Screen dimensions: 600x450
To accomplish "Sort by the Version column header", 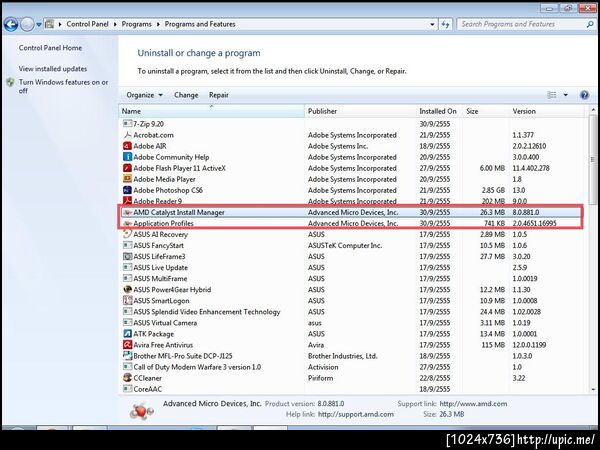I will pyautogui.click(x=546, y=111).
